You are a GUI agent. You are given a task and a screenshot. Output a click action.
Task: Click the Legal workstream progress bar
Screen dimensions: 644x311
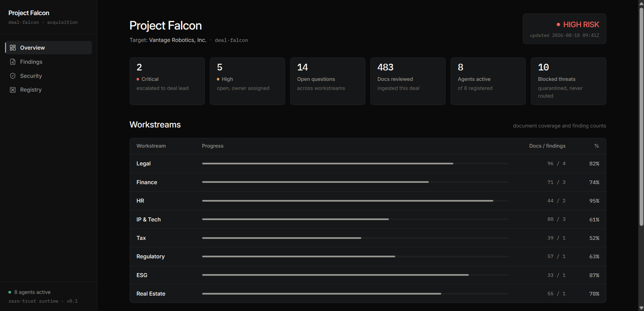coord(355,163)
